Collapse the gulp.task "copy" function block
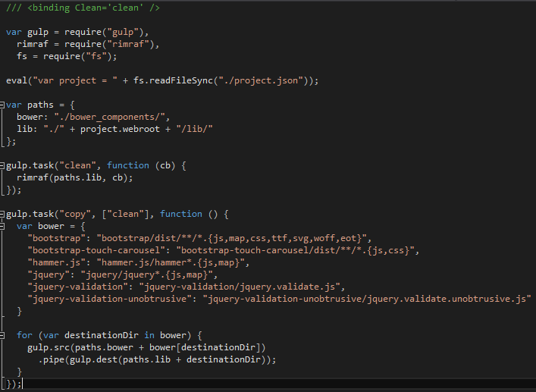536x392 pixels. (3, 214)
